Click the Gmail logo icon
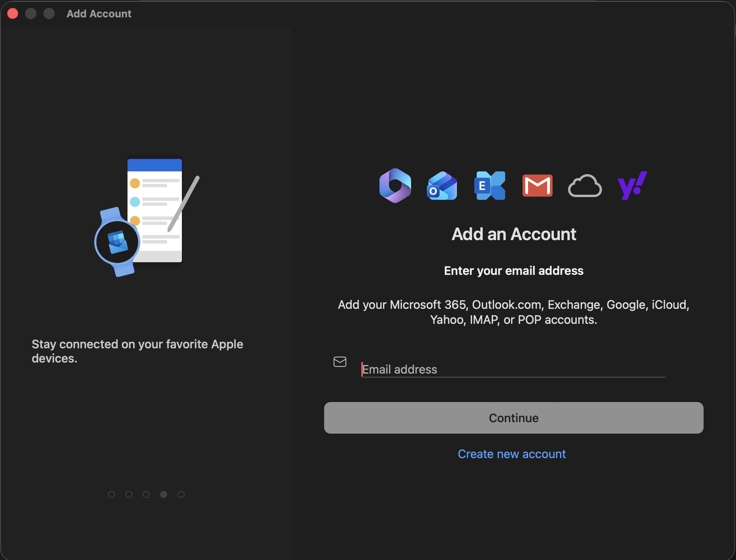The image size is (736, 560). [537, 186]
